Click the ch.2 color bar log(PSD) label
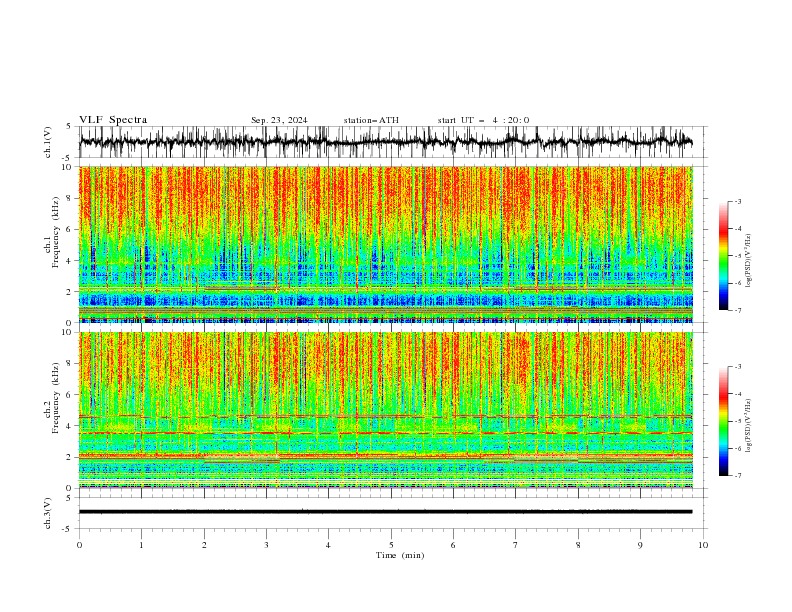 [748, 426]
